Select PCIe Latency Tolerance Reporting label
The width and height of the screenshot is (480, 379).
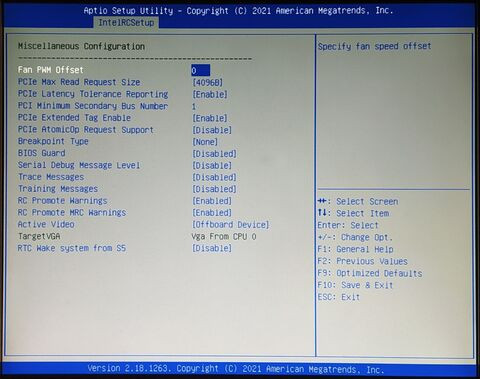point(93,94)
